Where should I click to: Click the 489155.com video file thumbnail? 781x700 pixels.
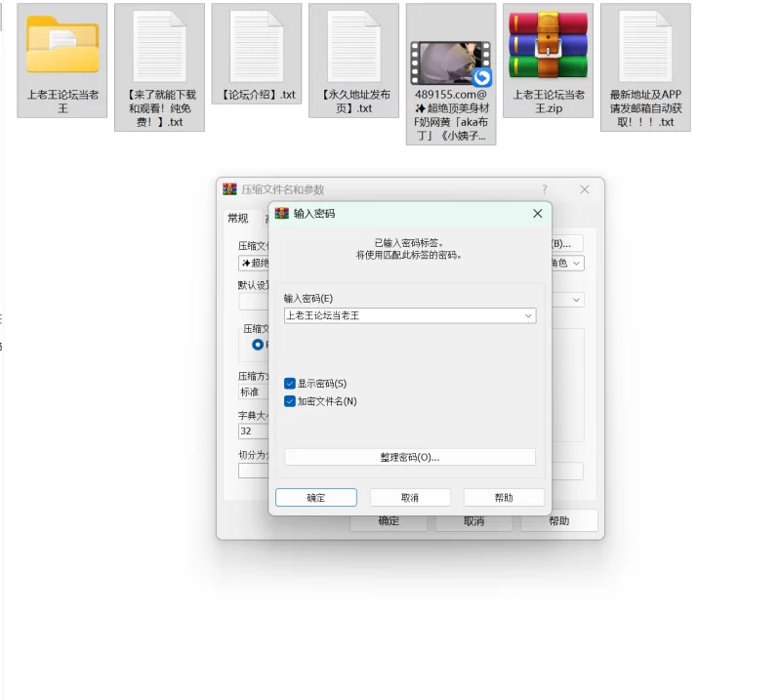[450, 62]
